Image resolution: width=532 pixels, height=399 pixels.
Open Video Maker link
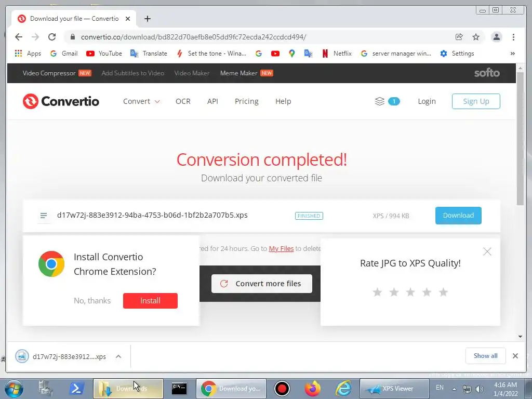coord(192,73)
